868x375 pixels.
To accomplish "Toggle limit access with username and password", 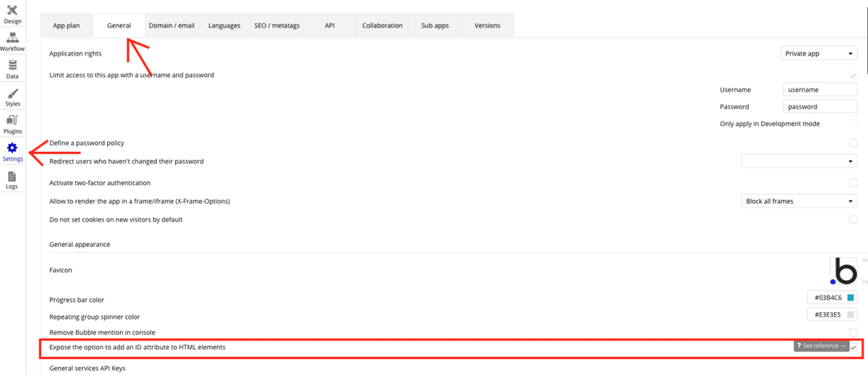I will pos(854,75).
